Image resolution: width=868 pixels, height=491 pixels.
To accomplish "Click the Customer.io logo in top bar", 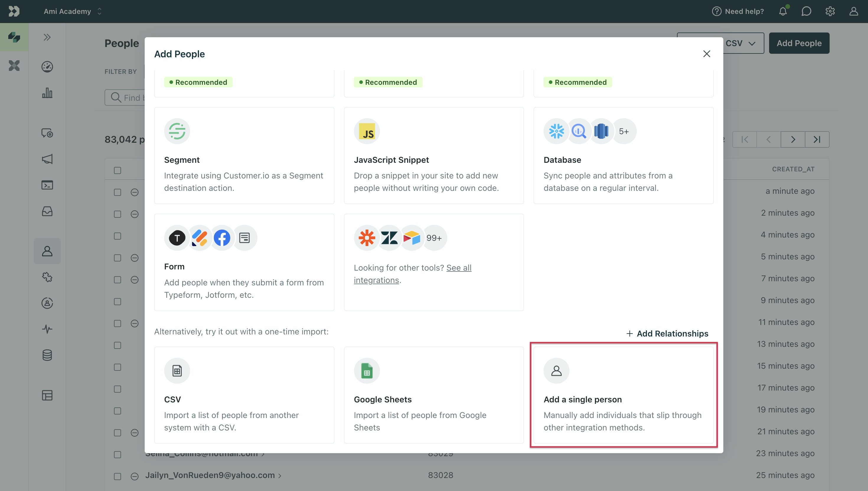I will pos(14,11).
